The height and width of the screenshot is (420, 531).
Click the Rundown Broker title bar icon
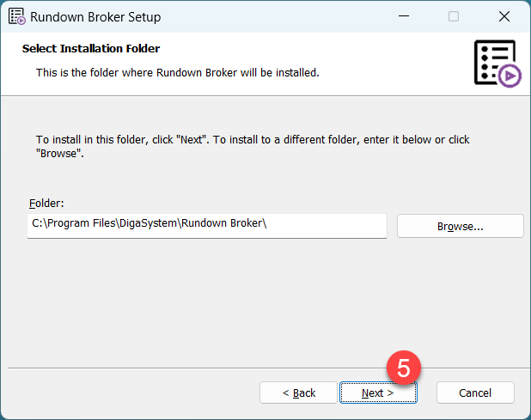tap(16, 16)
